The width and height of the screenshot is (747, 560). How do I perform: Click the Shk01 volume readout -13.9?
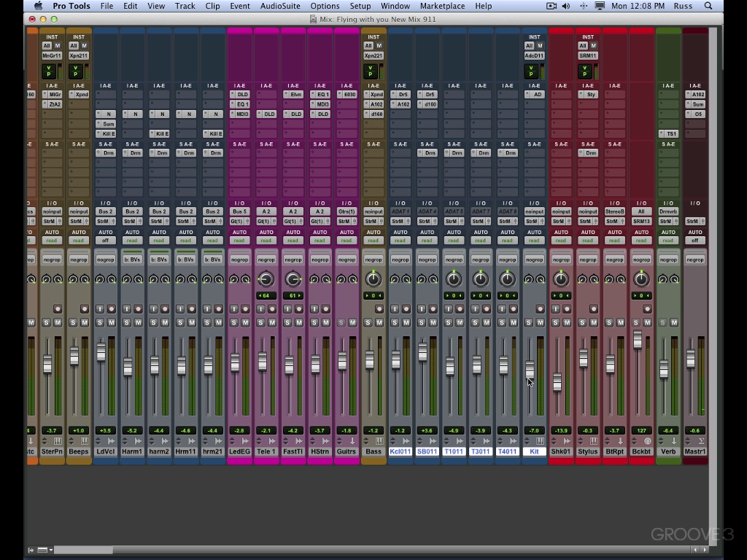point(561,430)
